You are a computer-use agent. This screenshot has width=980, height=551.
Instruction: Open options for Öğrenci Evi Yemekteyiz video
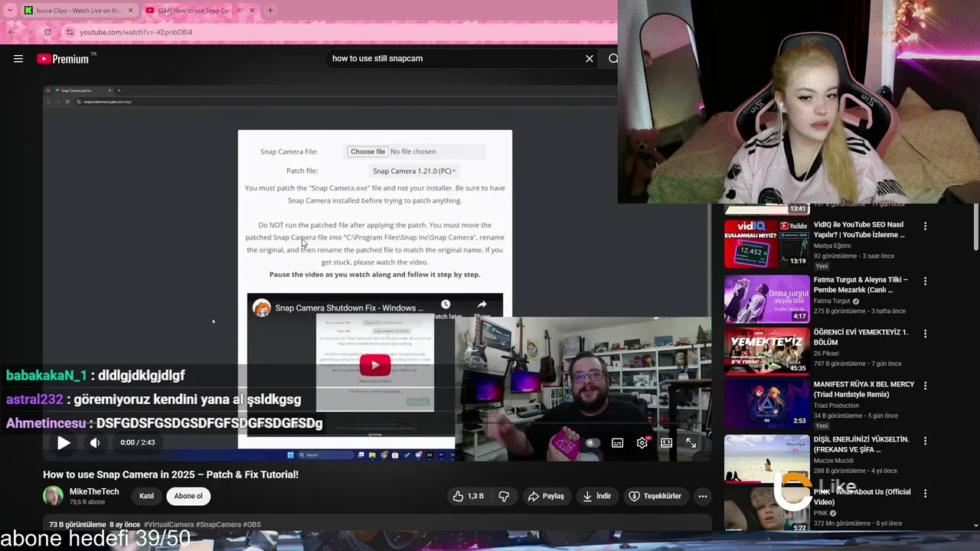point(925,334)
